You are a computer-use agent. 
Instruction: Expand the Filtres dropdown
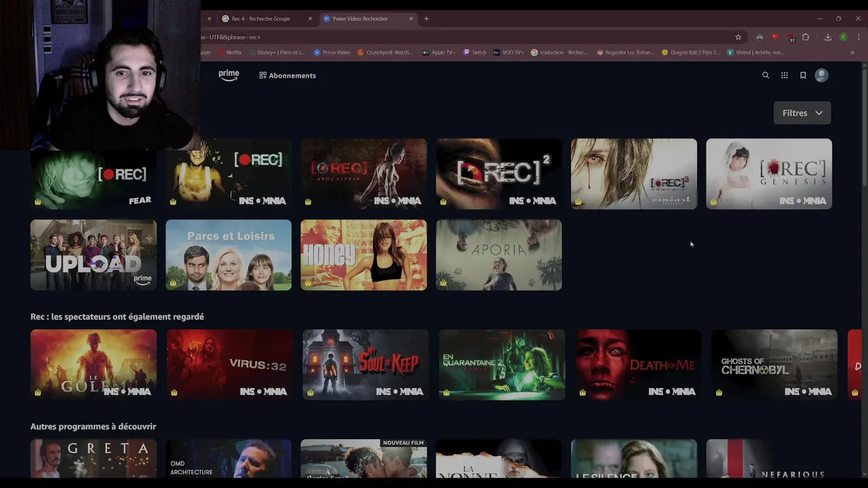coord(802,113)
